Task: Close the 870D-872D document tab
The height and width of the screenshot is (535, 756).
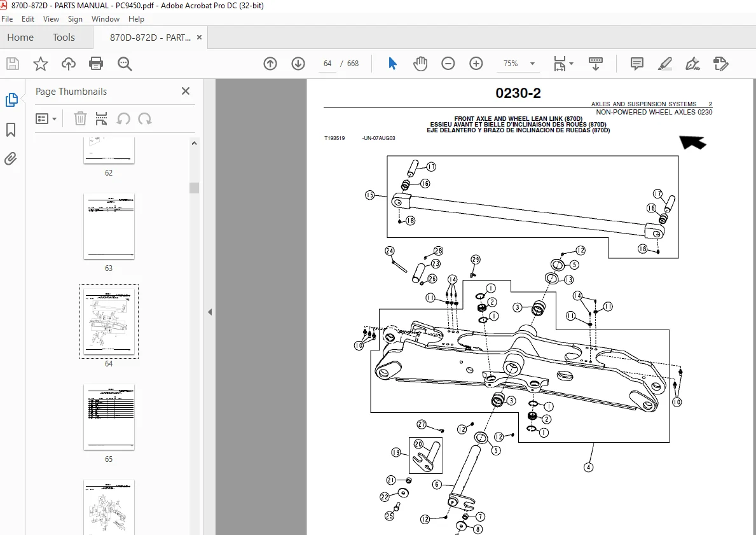Action: coord(199,37)
